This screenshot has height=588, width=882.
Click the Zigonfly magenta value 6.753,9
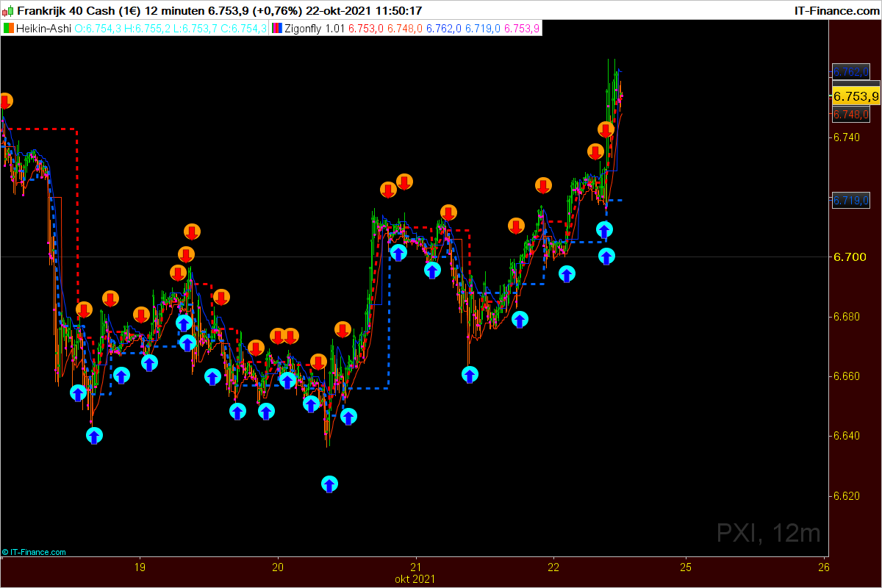523,29
